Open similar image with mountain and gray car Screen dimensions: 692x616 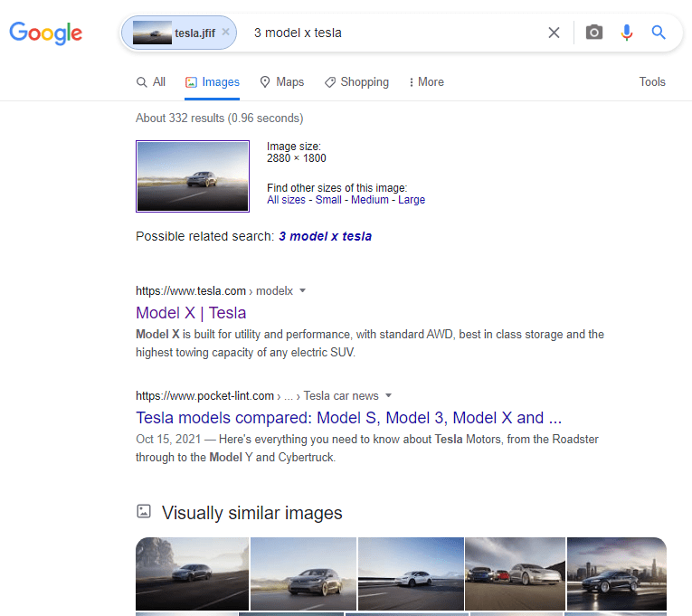pos(192,573)
